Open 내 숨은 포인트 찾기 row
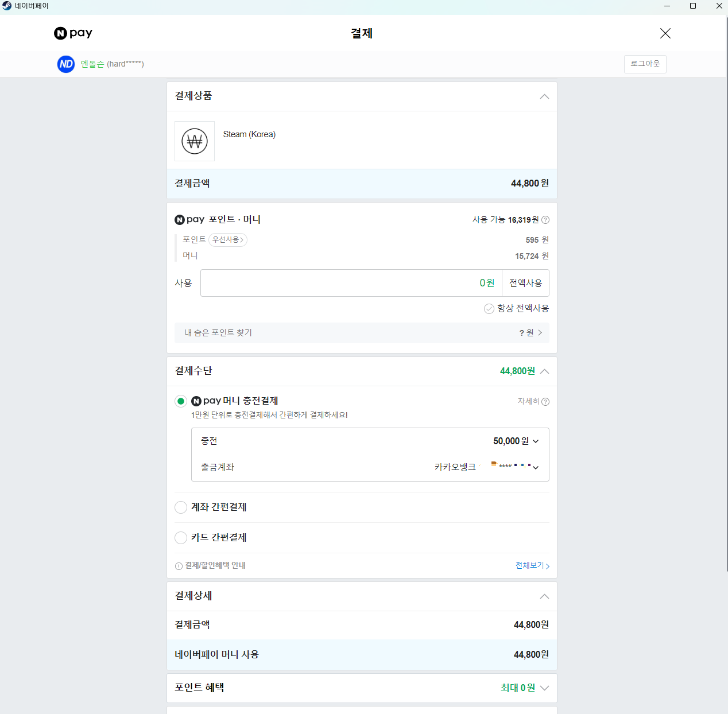Screen dimensions: 728x714 click(x=362, y=333)
